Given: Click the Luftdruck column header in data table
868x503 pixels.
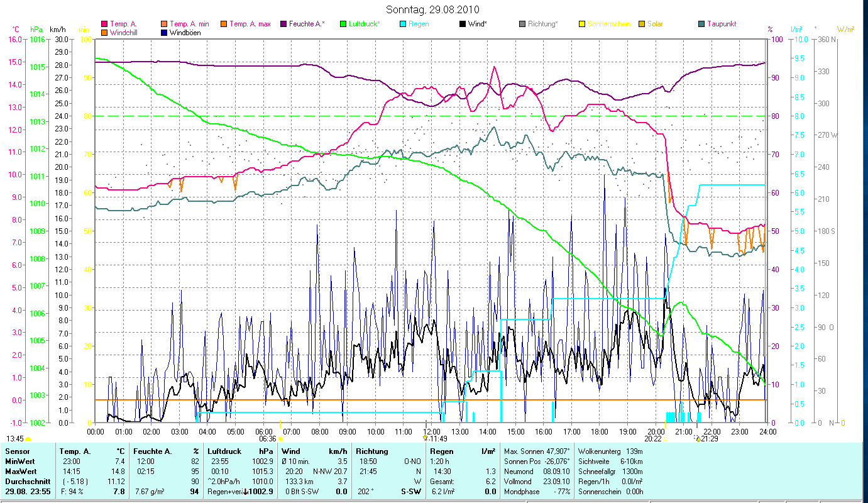Looking at the screenshot, I should click(224, 451).
